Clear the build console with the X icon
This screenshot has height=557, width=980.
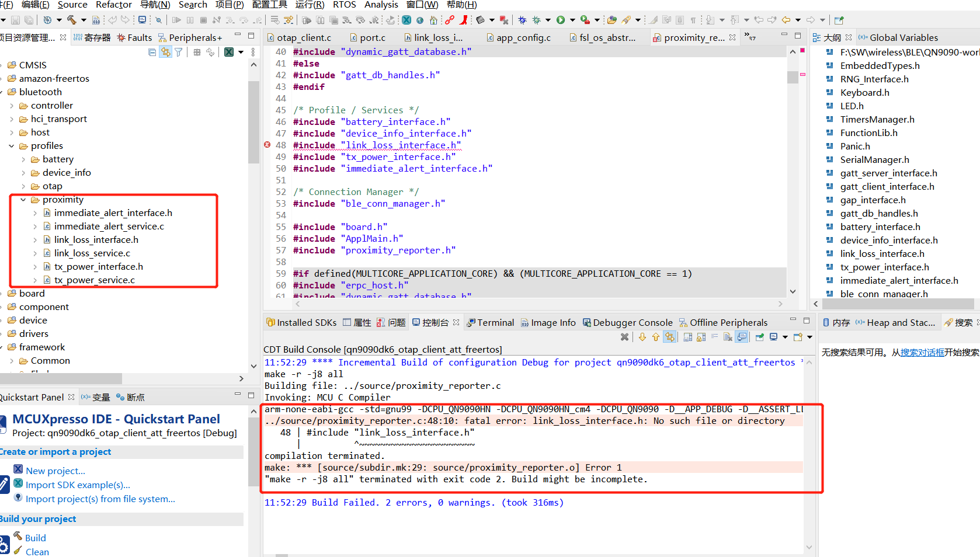pyautogui.click(x=624, y=337)
